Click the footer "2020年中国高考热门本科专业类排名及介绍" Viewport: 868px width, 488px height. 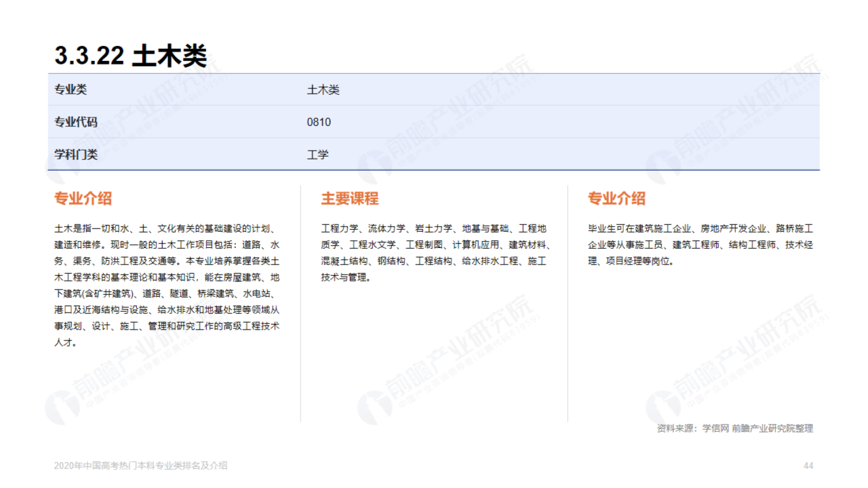[x=141, y=466]
